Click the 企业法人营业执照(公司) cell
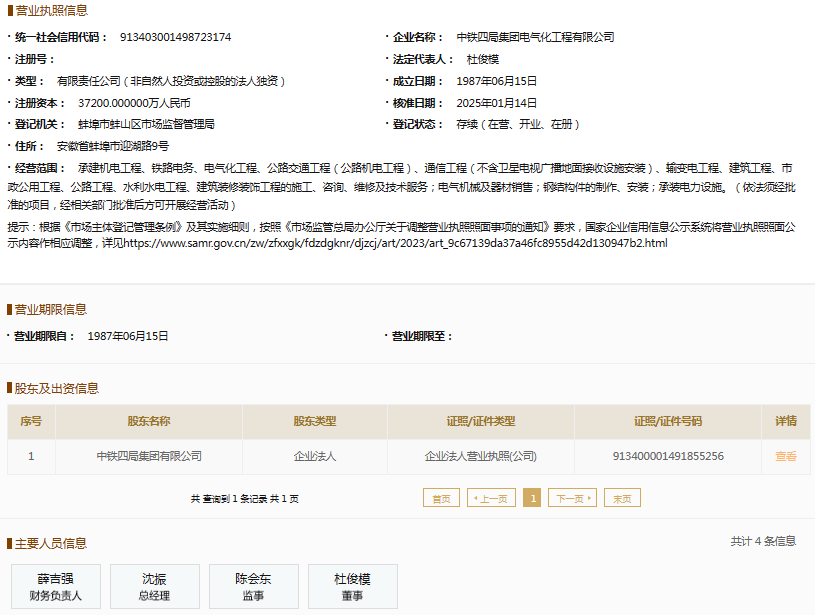 (481, 456)
